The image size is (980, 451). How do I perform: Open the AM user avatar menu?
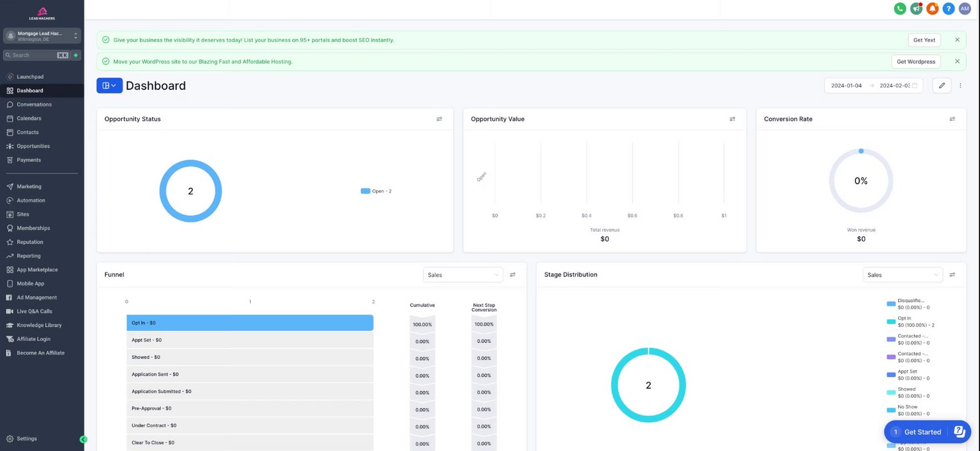pos(965,9)
